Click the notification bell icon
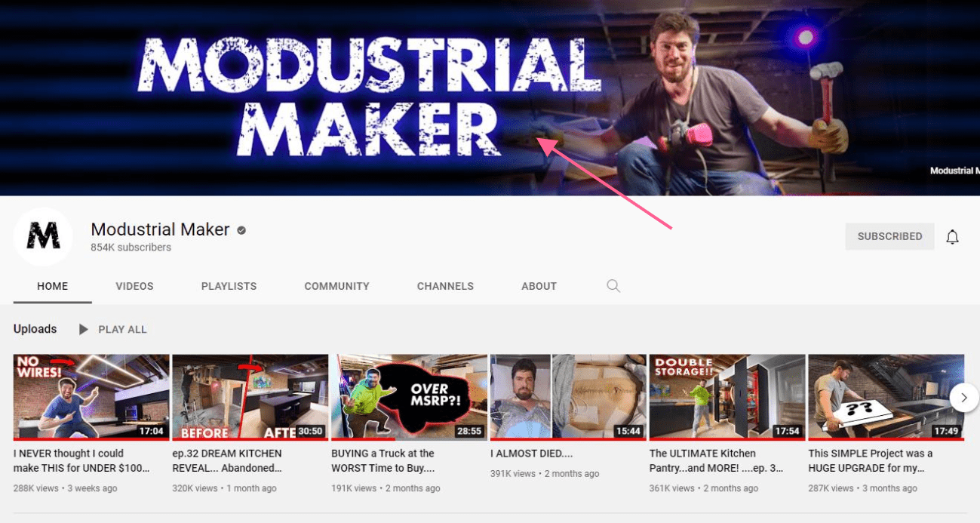Viewport: 980px width, 523px height. (x=952, y=237)
